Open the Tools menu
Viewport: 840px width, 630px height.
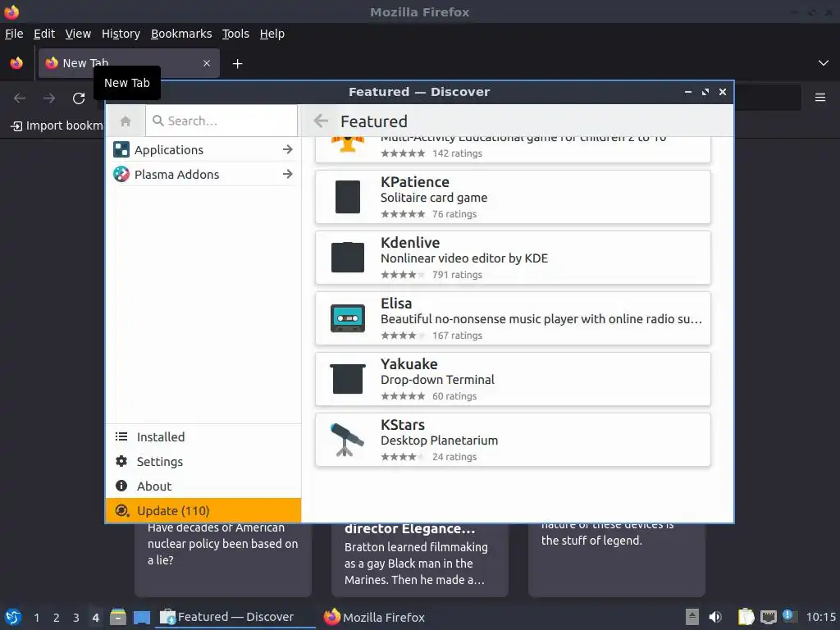point(235,34)
